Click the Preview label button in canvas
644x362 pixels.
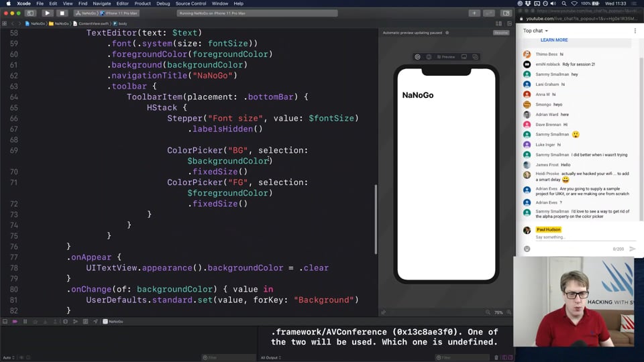446,57
